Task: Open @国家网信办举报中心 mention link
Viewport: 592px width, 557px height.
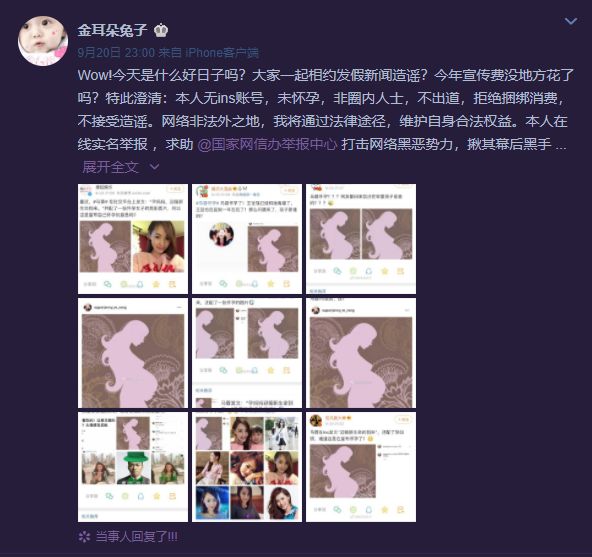Action: pos(267,144)
